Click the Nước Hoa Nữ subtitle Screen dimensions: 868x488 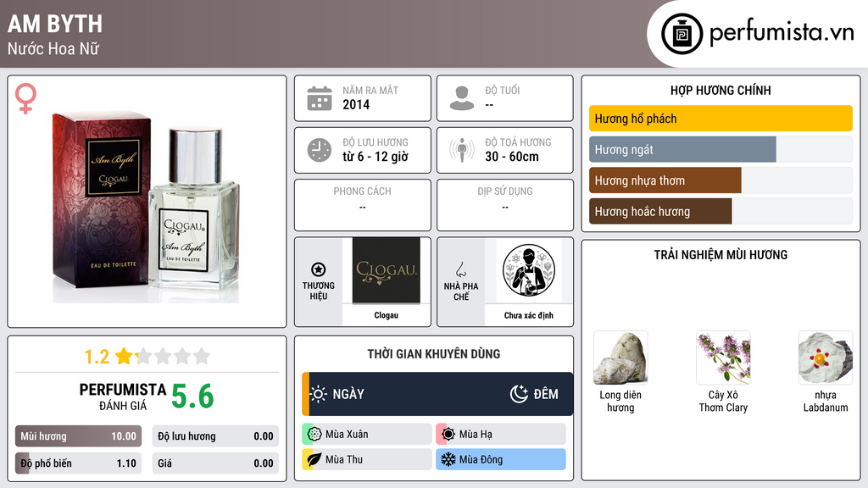53,48
